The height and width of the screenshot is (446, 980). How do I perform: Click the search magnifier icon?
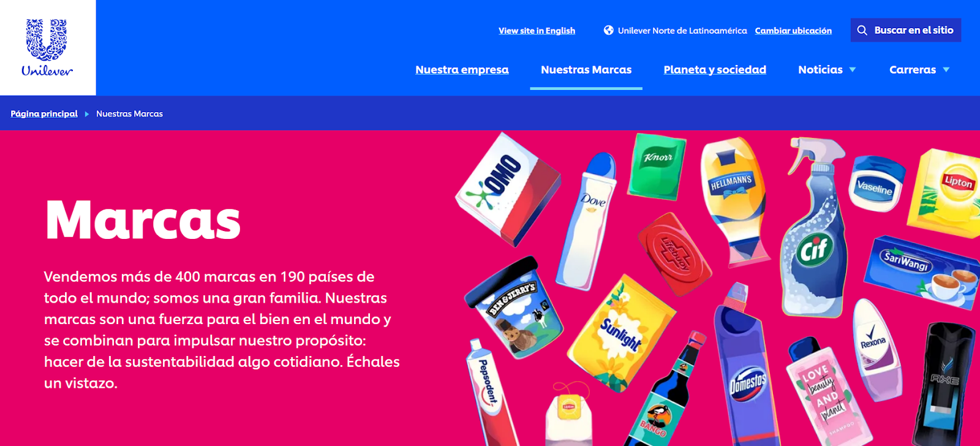[x=862, y=30]
